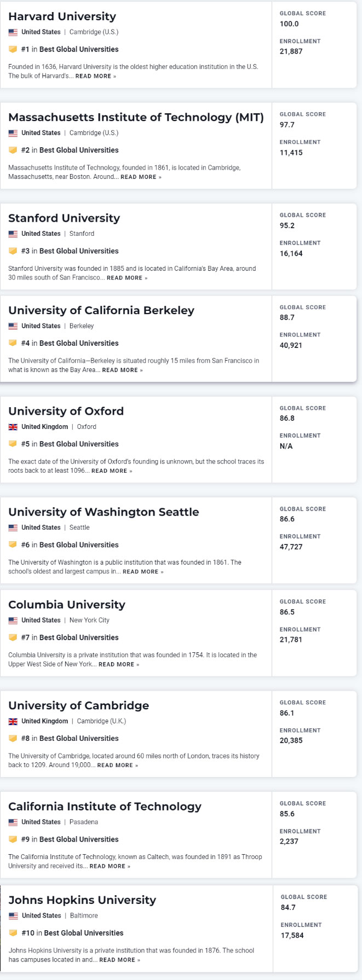This screenshot has height=980, width=362.
Task: Click Best Global Universities link under Cambridge
Action: (x=79, y=738)
